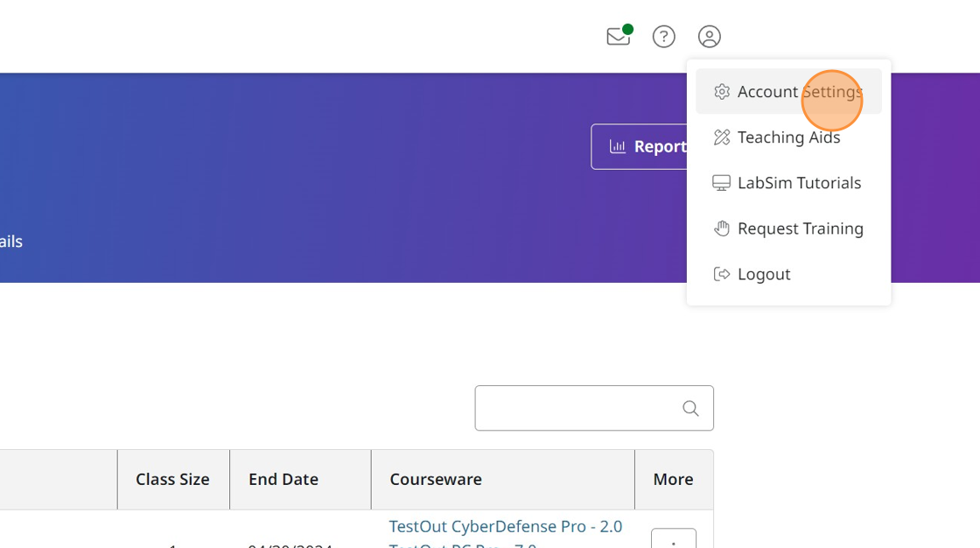Image resolution: width=980 pixels, height=548 pixels.
Task: Open the messages envelope icon with notification dot
Action: tap(618, 37)
